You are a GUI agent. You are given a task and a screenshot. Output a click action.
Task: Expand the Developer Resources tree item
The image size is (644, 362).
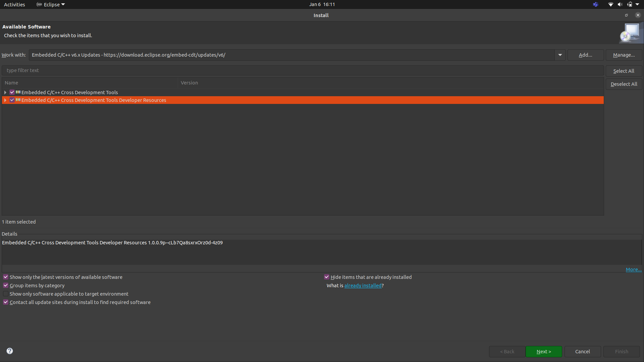tap(5, 100)
